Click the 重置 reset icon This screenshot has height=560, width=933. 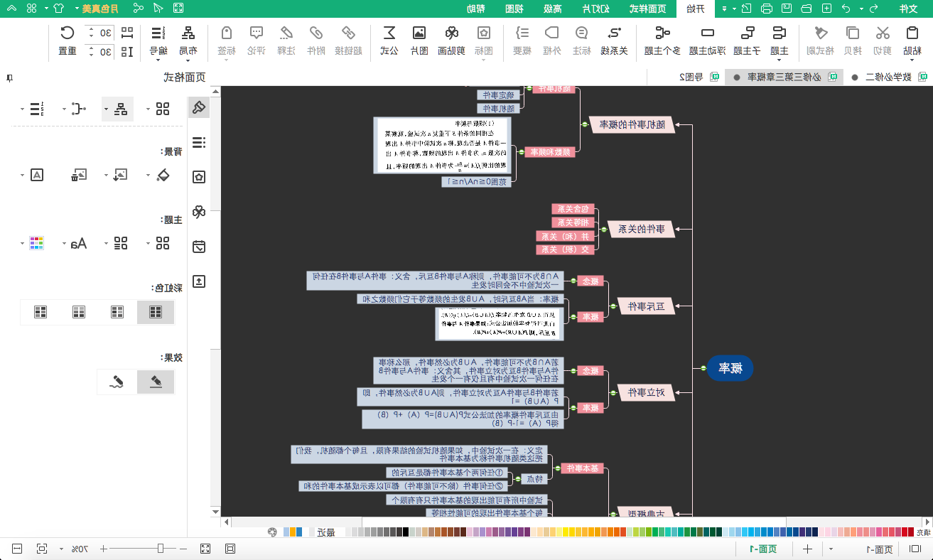68,33
